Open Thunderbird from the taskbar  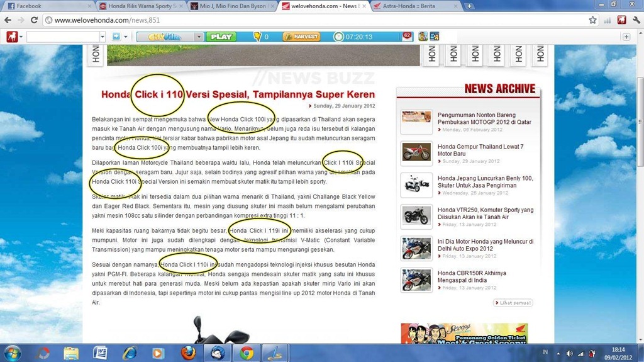(x=218, y=353)
